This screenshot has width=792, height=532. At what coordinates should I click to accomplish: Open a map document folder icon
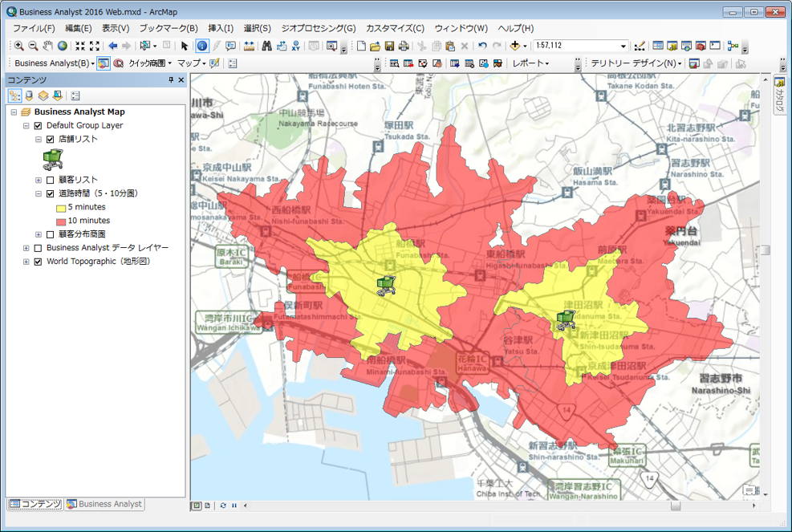coord(375,46)
